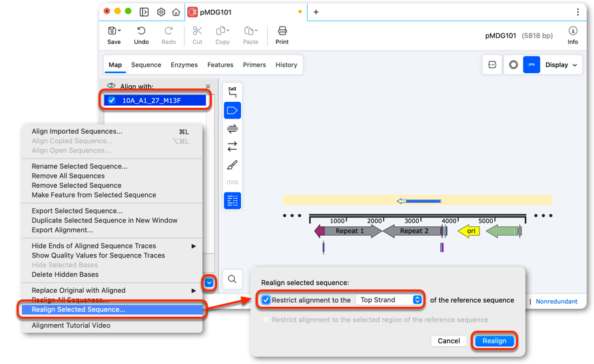Open the Copy options dropdown arrow
This screenshot has height=364, width=594.
[x=228, y=31]
